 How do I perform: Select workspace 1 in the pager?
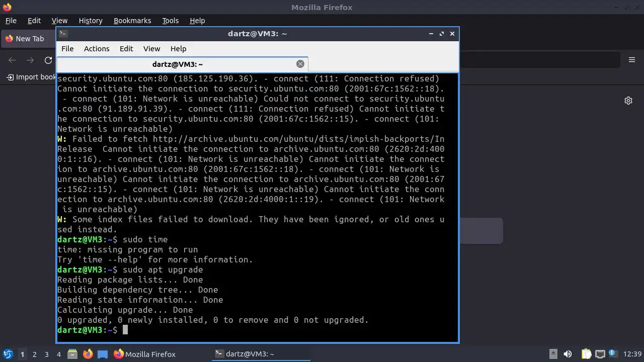pyautogui.click(x=22, y=354)
